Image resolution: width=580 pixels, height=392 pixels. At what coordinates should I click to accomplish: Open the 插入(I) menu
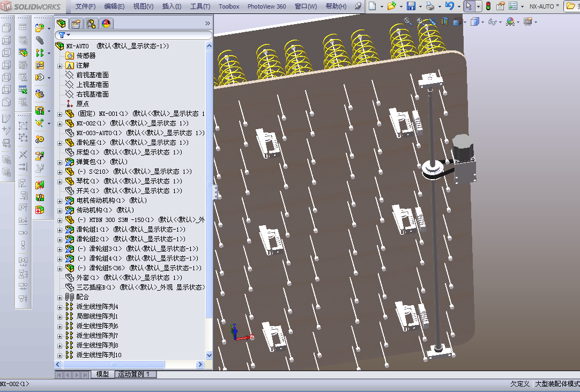(172, 6)
